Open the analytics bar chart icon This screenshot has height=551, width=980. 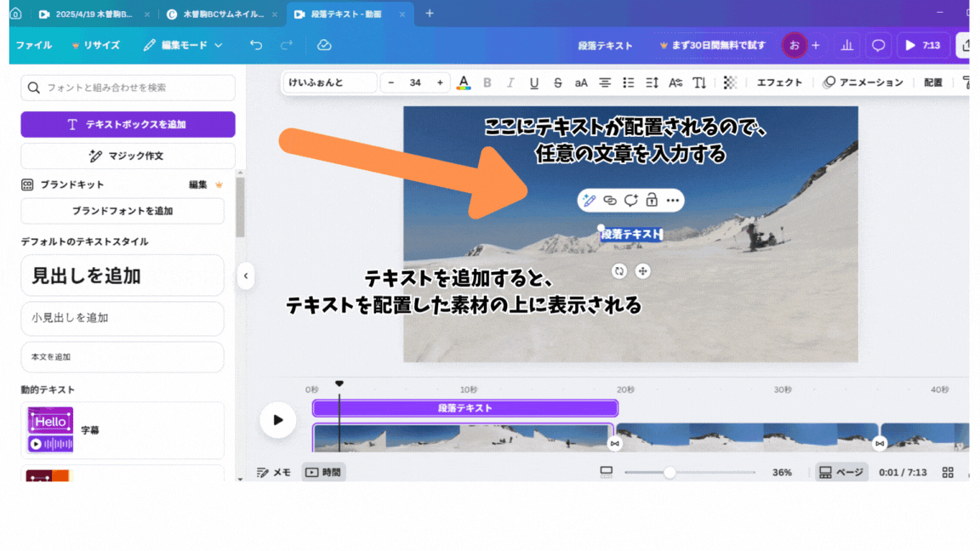pyautogui.click(x=846, y=45)
